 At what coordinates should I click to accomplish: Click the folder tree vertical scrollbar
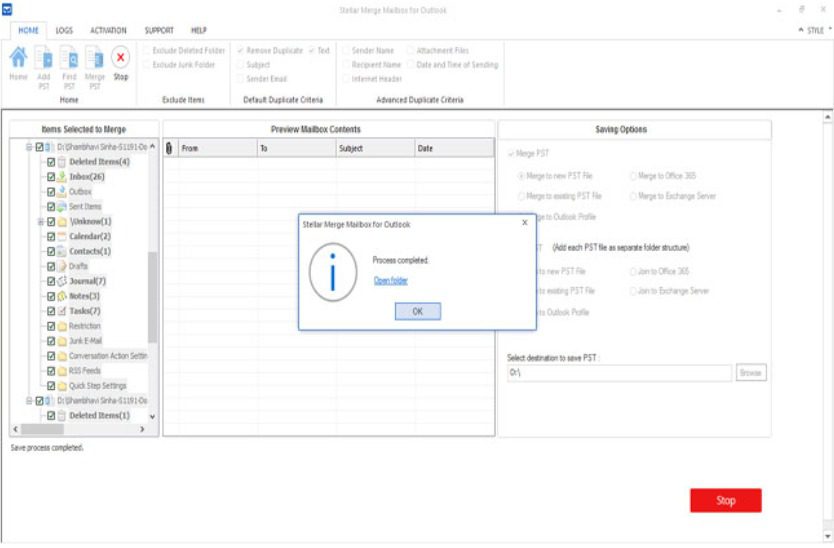152,300
